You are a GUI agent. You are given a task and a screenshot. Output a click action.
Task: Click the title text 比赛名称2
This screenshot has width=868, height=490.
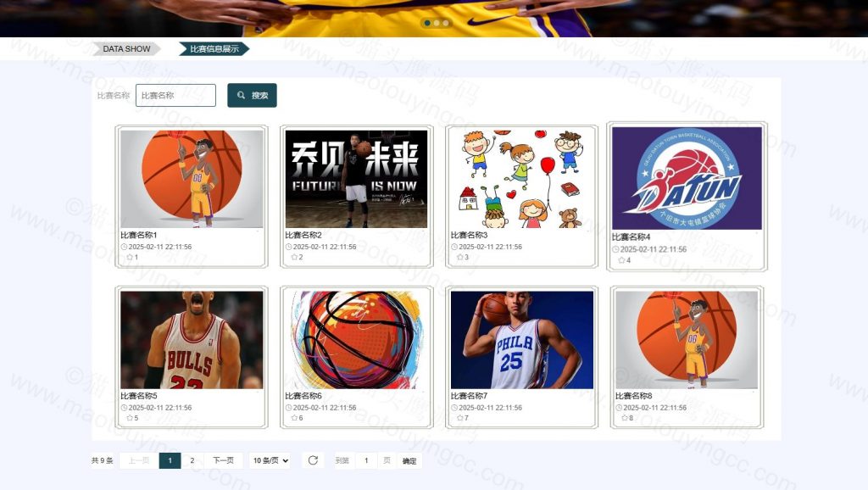point(303,235)
